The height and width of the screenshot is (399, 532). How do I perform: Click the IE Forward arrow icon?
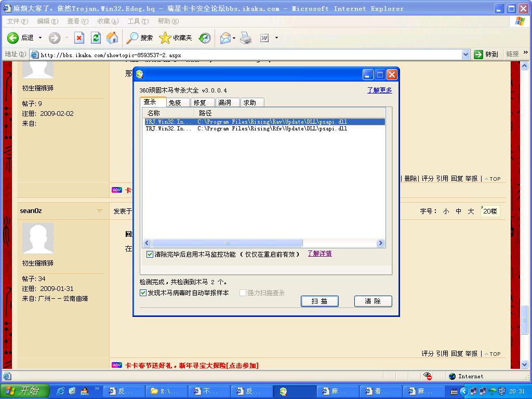click(54, 38)
